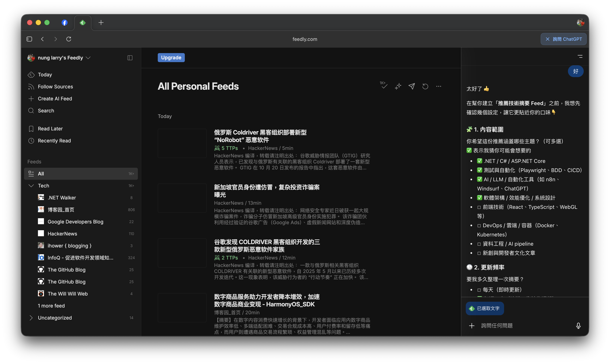Switch to the Facebook browser tab
Image resolution: width=610 pixels, height=364 pixels.
(65, 23)
